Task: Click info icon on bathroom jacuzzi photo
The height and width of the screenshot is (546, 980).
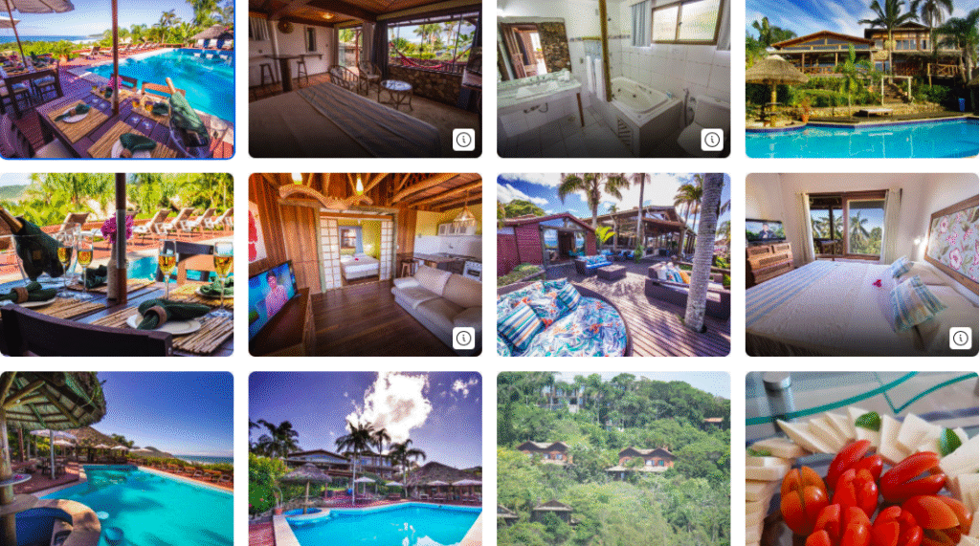Action: [712, 140]
